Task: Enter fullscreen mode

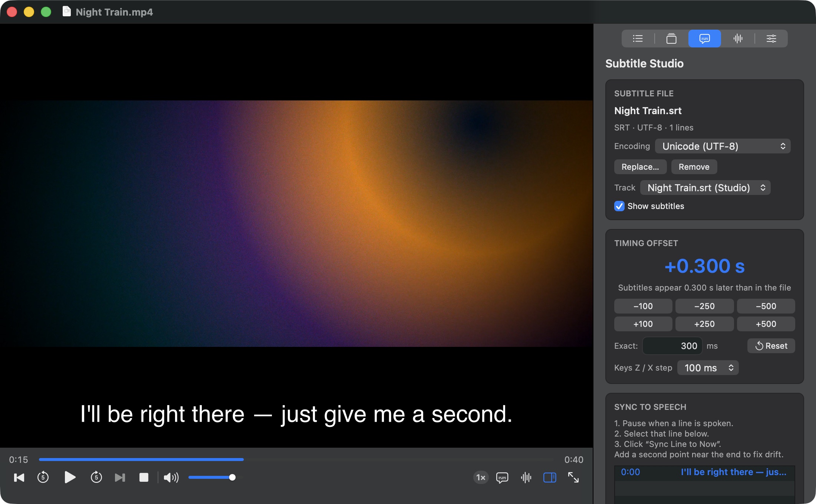Action: point(573,477)
